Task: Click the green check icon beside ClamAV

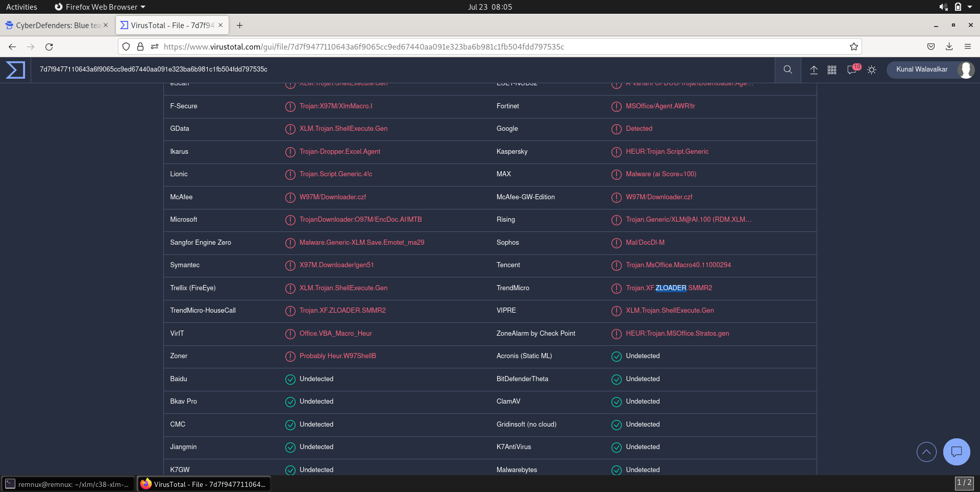Action: point(617,402)
